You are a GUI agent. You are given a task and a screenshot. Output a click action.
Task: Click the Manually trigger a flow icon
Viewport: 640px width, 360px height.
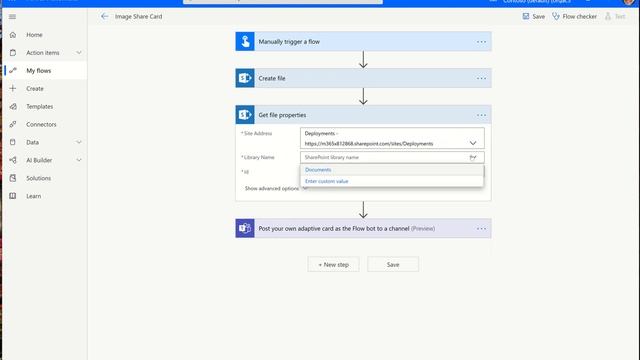pos(245,42)
